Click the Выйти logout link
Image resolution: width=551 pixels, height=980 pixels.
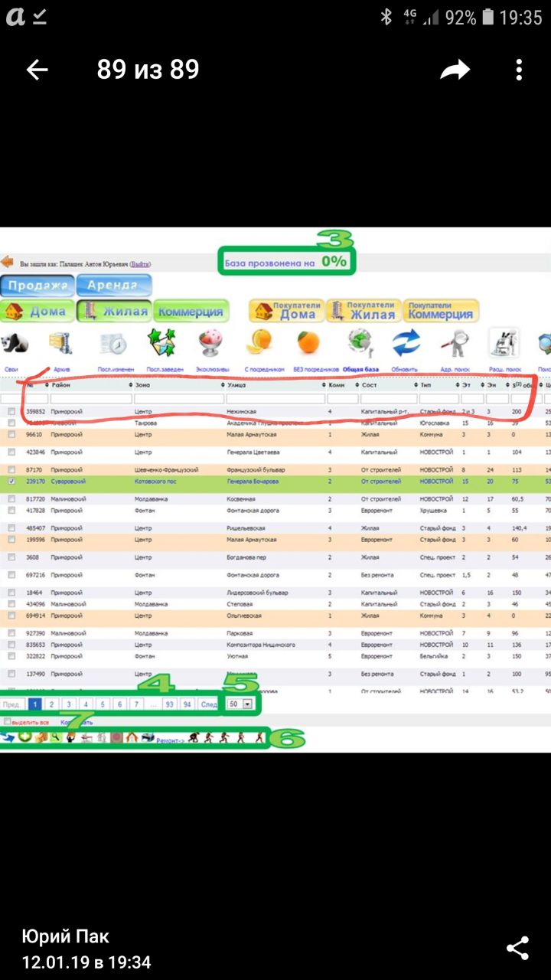click(140, 263)
